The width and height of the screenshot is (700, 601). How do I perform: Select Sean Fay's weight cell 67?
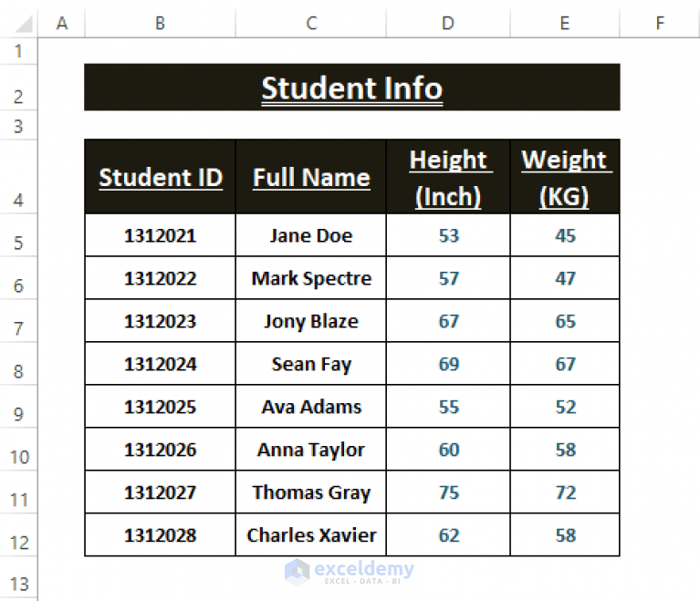(x=565, y=364)
